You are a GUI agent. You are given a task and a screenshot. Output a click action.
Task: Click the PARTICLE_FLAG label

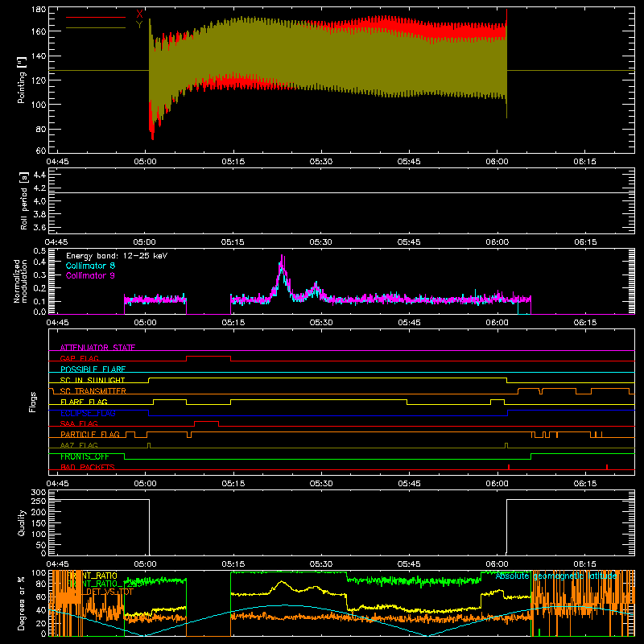click(x=90, y=435)
